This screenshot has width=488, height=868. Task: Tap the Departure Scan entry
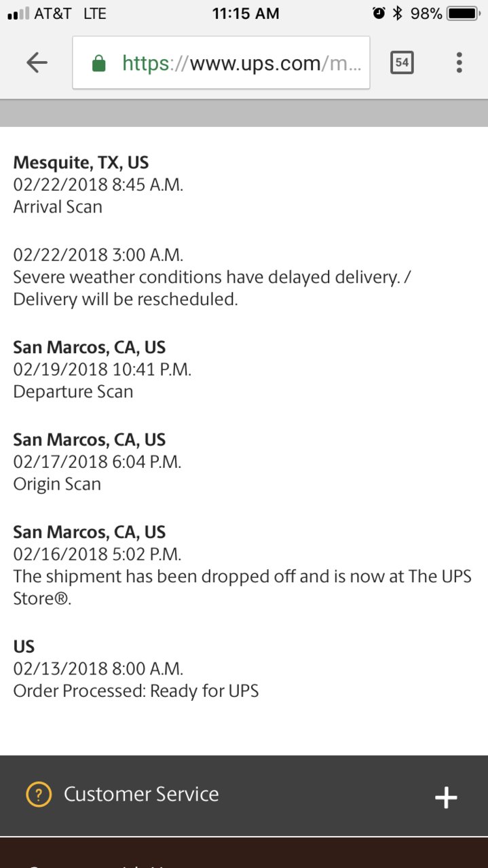pos(73,392)
